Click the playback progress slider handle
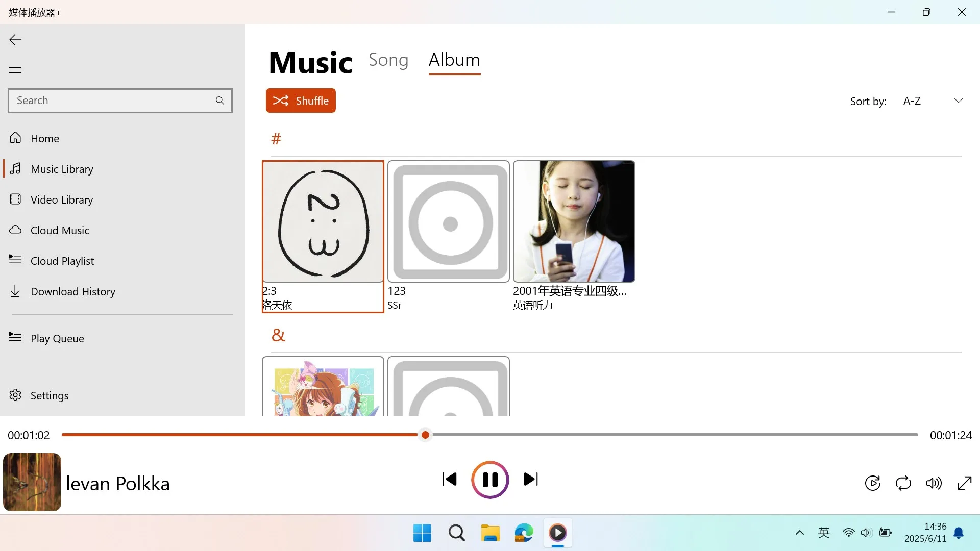The width and height of the screenshot is (980, 551). pyautogui.click(x=425, y=435)
